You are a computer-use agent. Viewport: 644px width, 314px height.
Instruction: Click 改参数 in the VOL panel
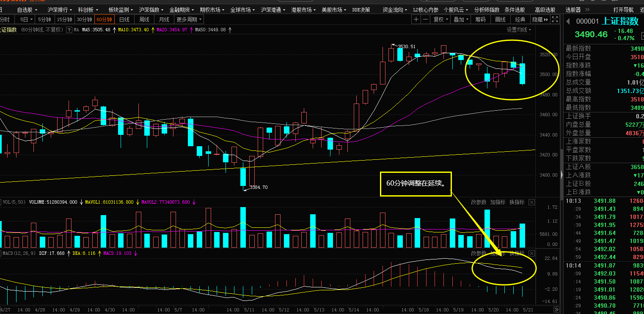coord(479,202)
